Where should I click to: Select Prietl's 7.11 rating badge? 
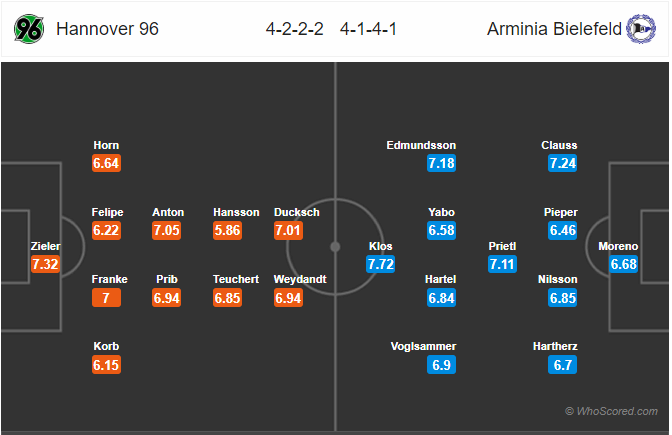coord(502,264)
